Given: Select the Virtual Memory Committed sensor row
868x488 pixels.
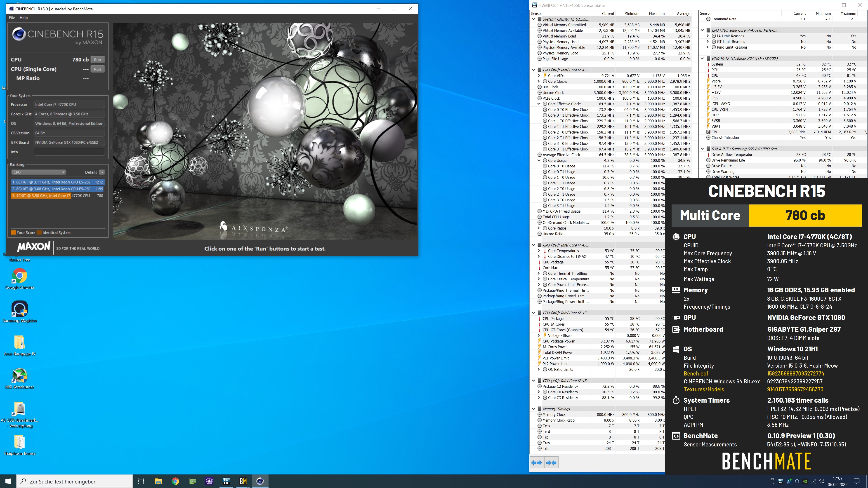Looking at the screenshot, I should coord(611,25).
